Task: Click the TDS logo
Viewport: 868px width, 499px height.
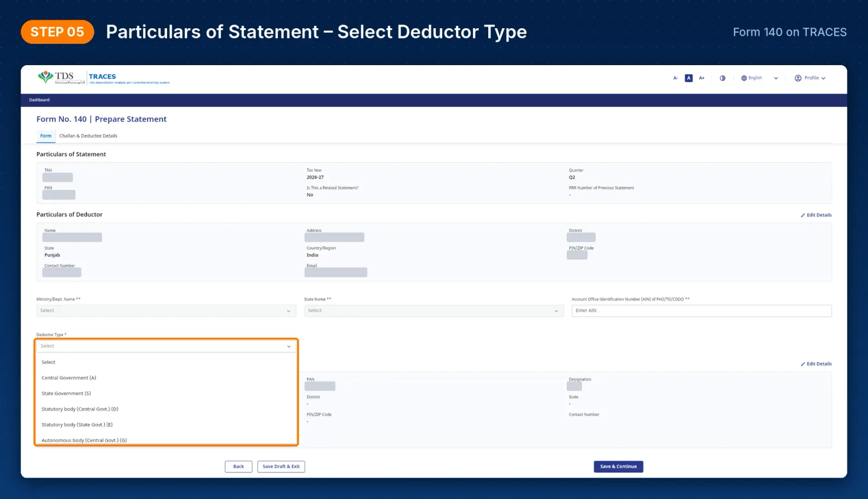Action: pos(61,78)
